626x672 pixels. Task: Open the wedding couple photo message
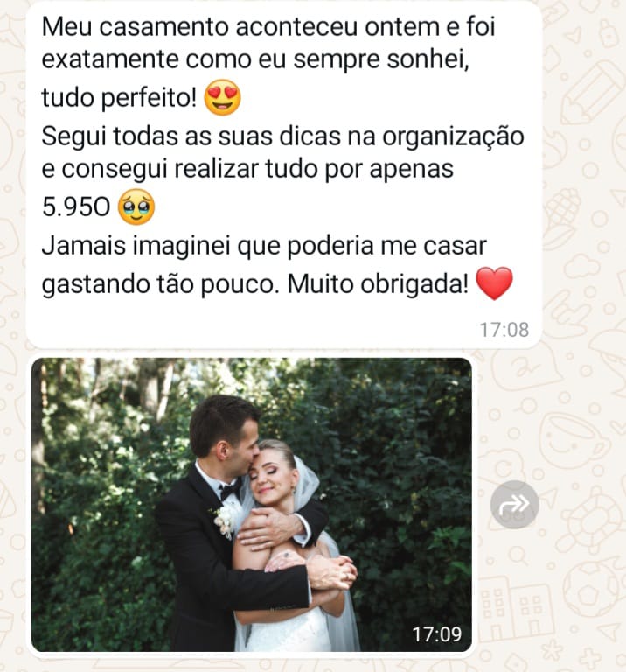pos(252,504)
